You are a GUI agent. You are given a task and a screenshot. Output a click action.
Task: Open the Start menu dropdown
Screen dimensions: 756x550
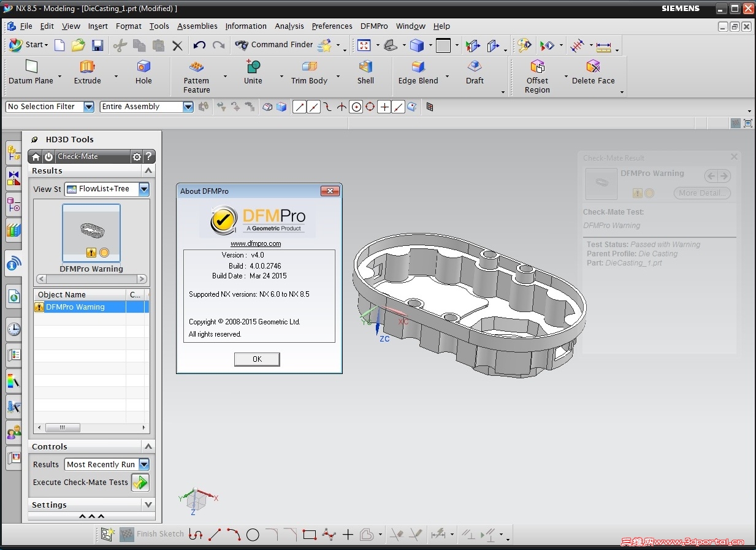click(28, 45)
